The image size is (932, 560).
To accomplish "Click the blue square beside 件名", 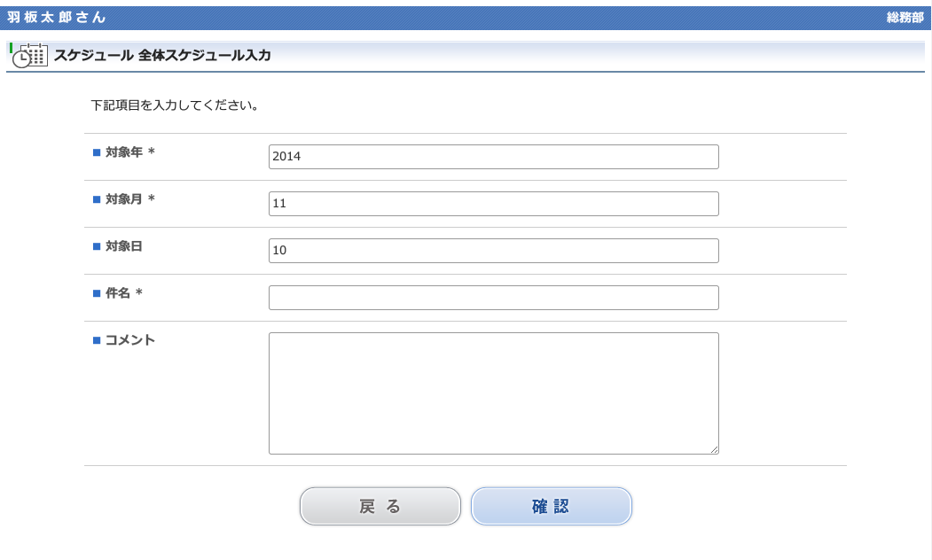I will point(97,293).
